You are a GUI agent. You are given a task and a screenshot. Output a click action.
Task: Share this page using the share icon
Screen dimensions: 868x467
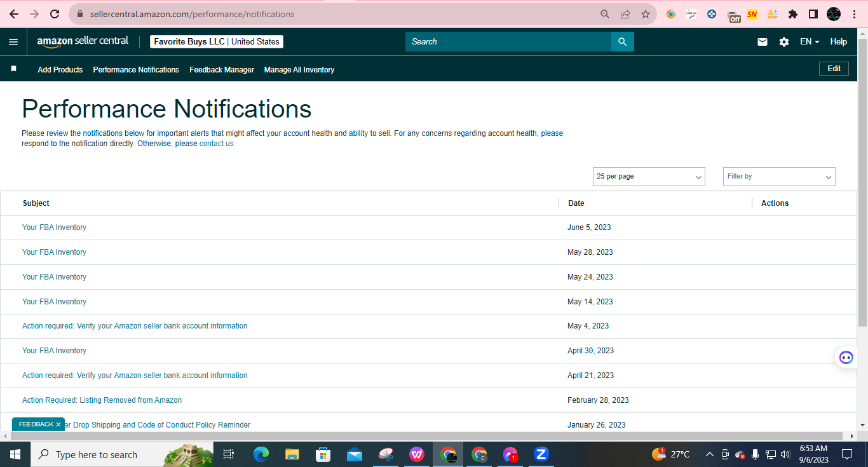point(625,14)
